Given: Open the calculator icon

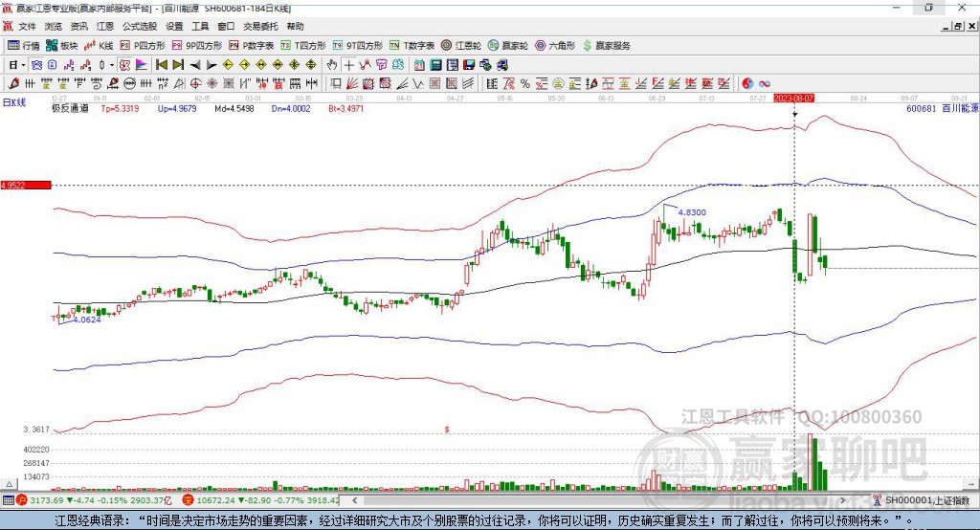Looking at the screenshot, I should click(436, 65).
